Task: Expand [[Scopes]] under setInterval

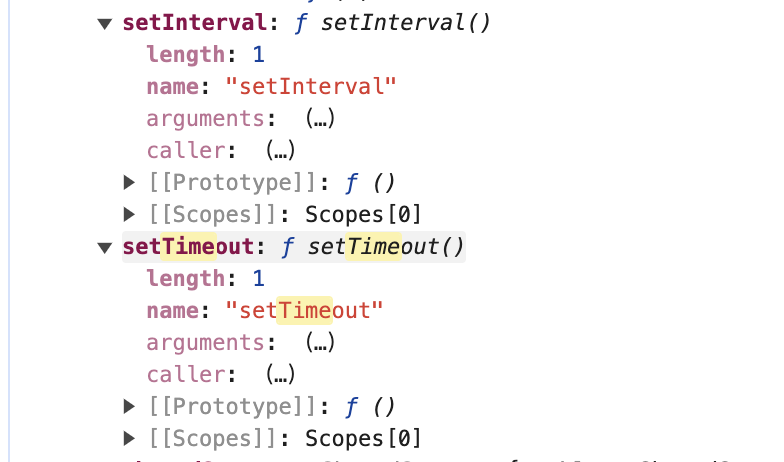Action: pos(130,214)
